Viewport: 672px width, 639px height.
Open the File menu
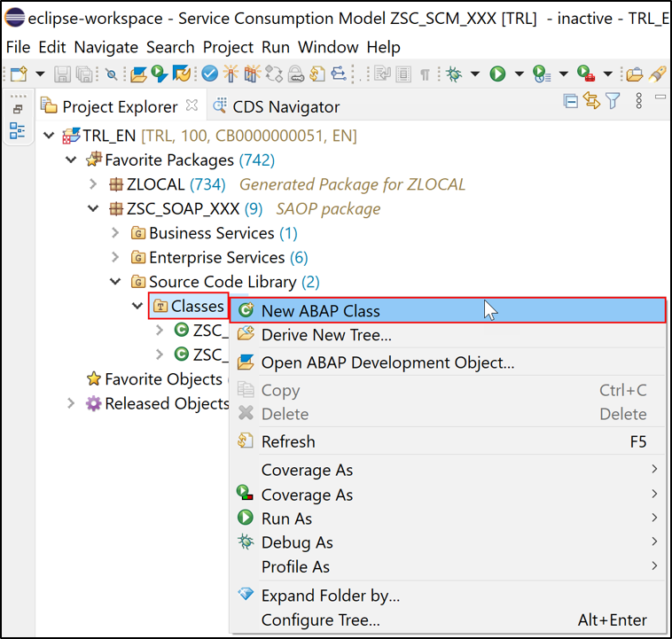(x=18, y=47)
